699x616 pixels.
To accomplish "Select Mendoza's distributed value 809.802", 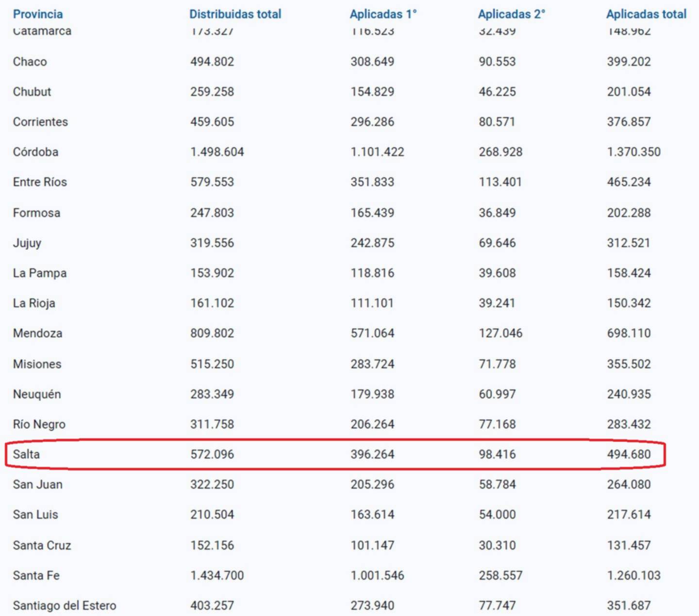I will tap(212, 333).
